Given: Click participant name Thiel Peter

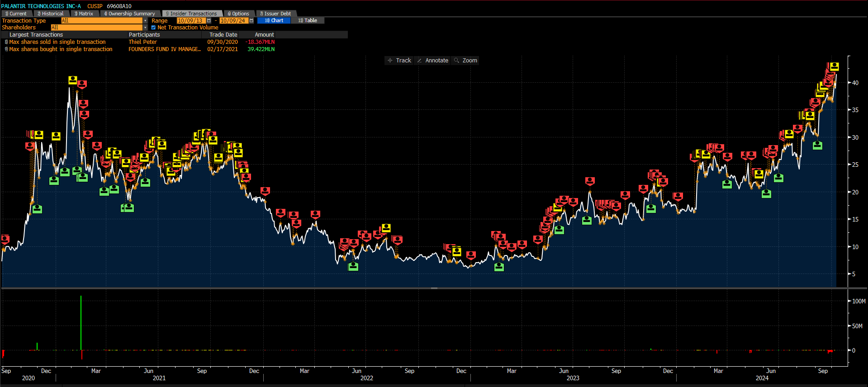Looking at the screenshot, I should 143,42.
